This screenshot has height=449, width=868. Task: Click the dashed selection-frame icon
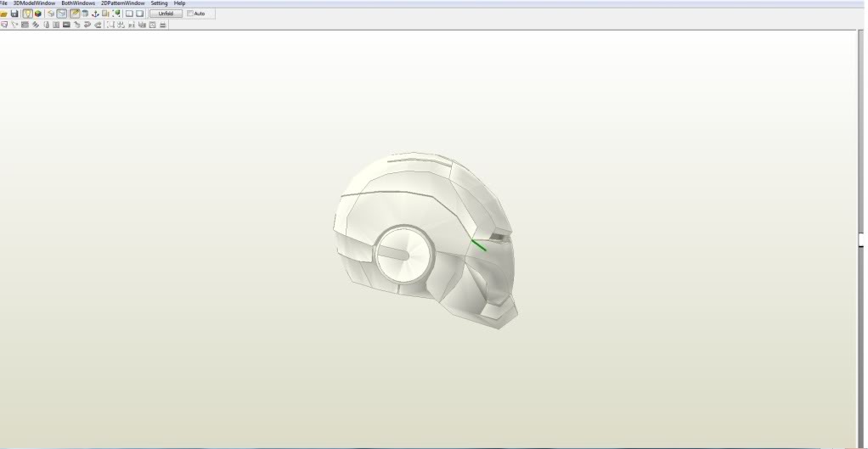[x=110, y=25]
